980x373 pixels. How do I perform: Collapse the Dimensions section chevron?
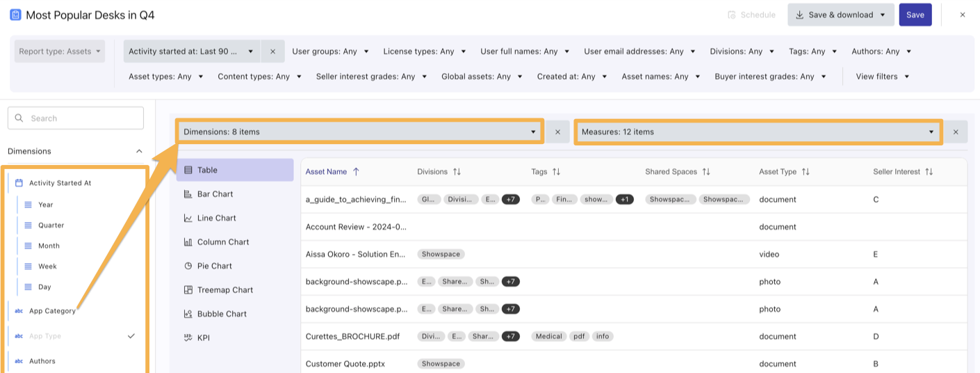click(139, 151)
